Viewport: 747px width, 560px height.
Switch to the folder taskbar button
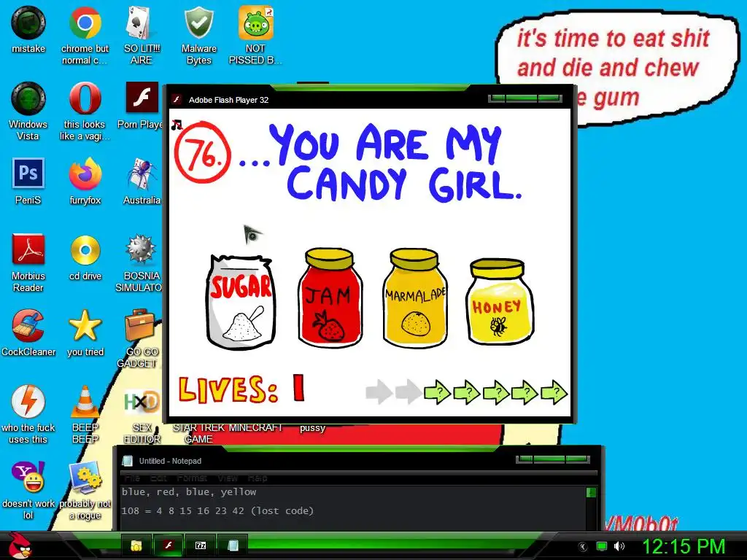click(x=136, y=545)
